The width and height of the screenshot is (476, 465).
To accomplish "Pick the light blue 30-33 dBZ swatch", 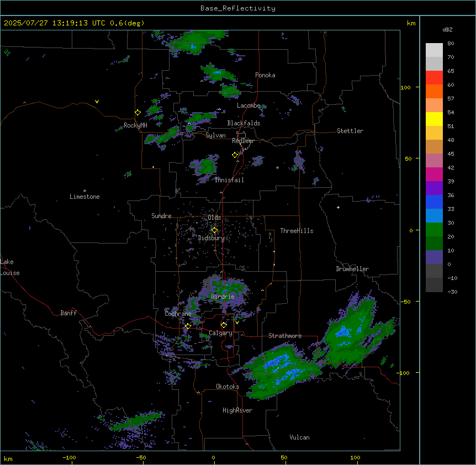I will [434, 216].
